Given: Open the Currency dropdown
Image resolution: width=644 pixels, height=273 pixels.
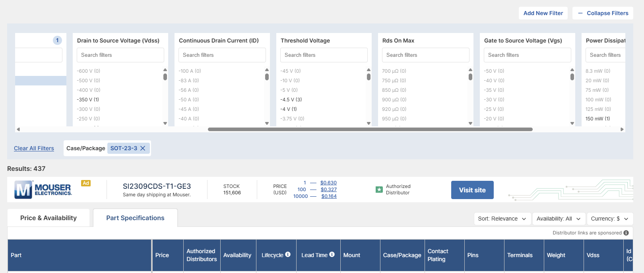Looking at the screenshot, I should click(610, 219).
